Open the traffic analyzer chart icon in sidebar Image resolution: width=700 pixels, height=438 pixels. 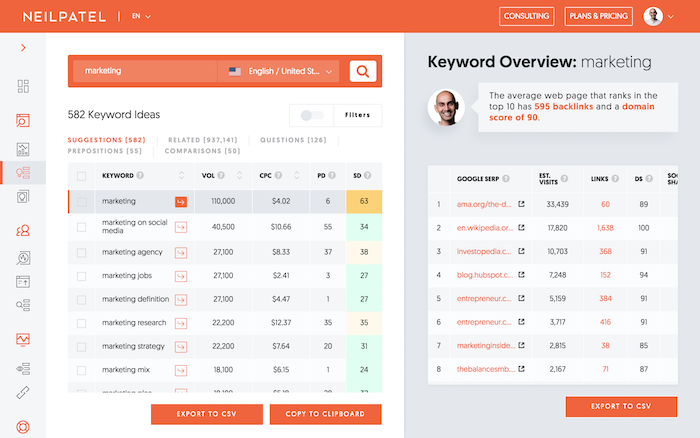click(x=23, y=149)
